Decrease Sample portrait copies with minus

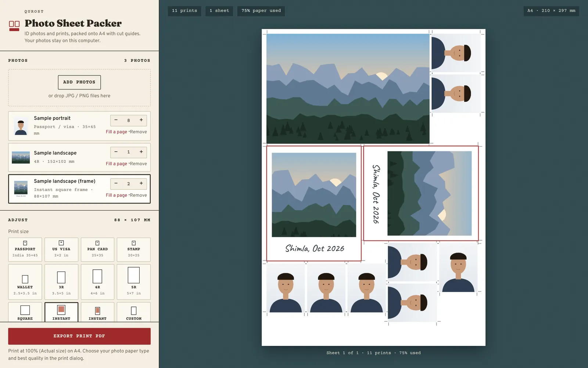point(116,120)
